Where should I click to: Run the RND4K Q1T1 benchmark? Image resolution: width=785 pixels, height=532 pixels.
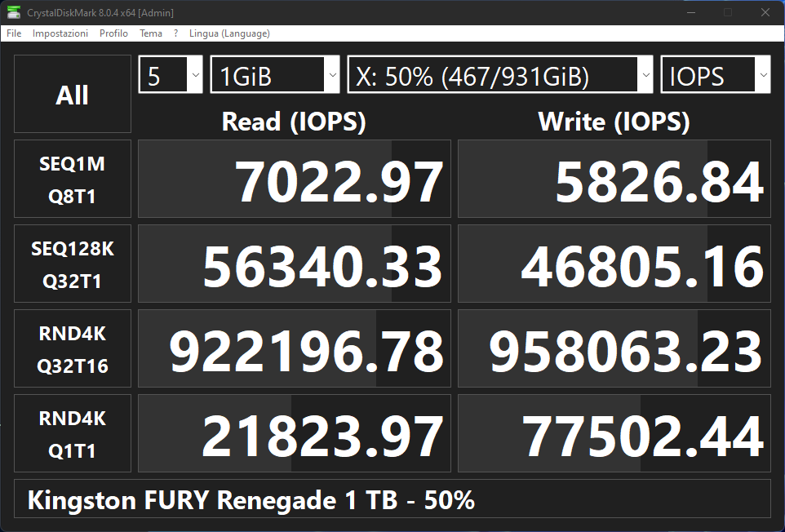coord(73,434)
